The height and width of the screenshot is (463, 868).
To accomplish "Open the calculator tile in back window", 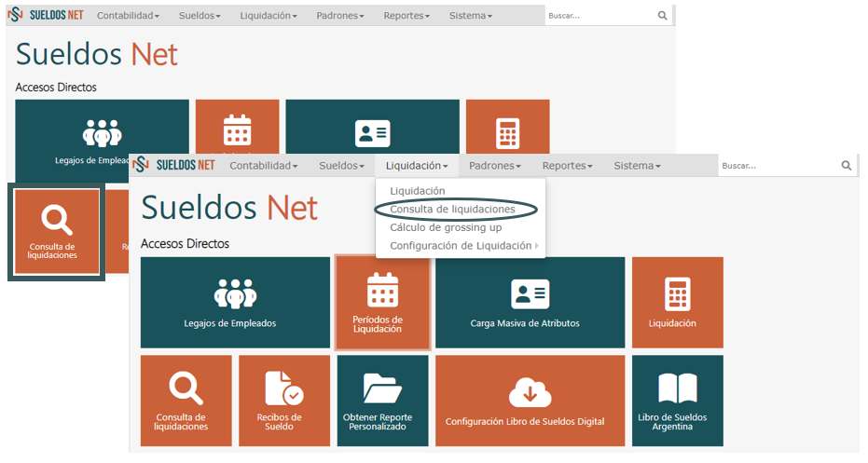I will click(x=507, y=127).
